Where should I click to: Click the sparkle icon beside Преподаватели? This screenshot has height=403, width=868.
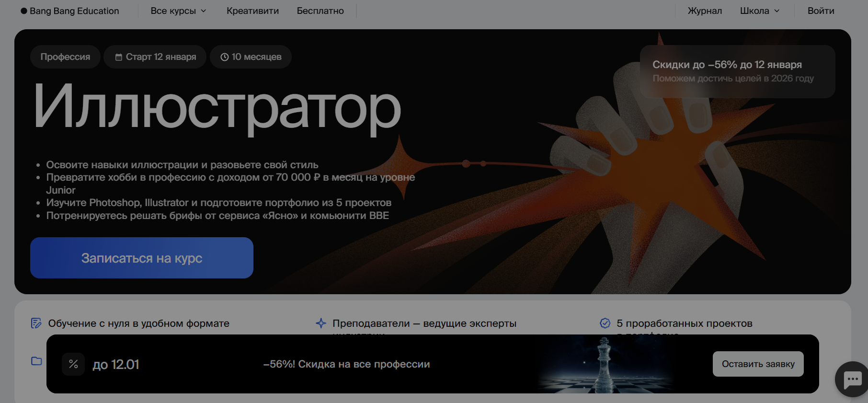coord(321,323)
